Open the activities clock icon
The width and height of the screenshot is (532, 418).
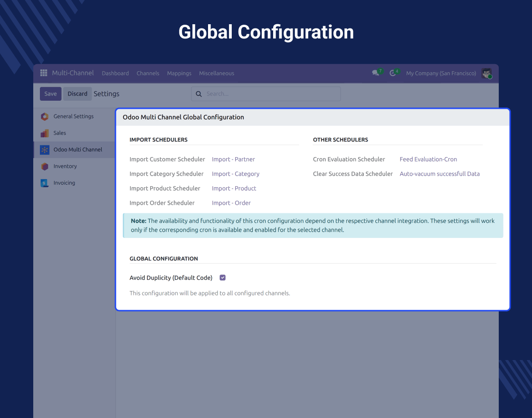tap(392, 73)
